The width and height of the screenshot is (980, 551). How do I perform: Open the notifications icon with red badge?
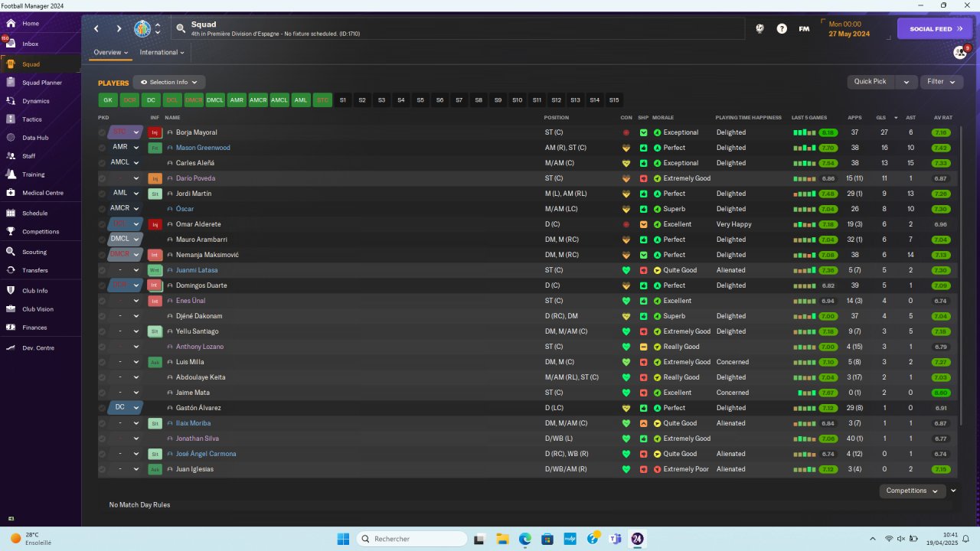pyautogui.click(x=959, y=53)
